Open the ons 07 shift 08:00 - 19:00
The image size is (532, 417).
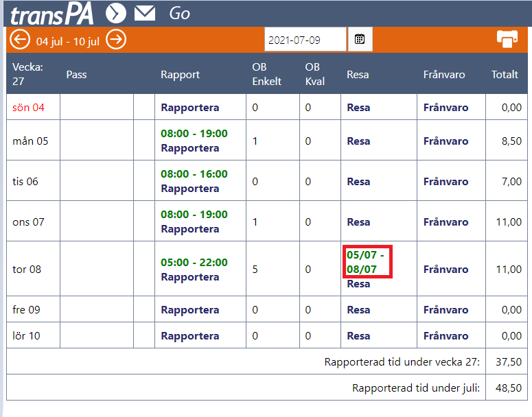click(x=194, y=214)
